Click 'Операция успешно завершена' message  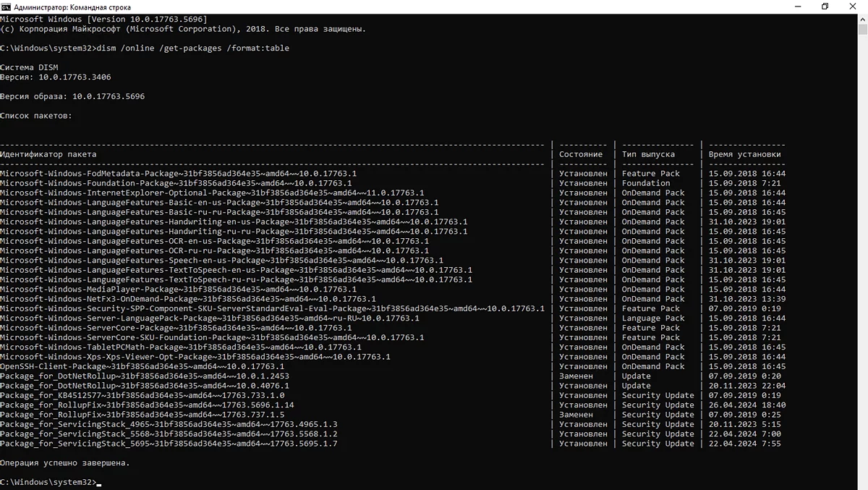65,462
